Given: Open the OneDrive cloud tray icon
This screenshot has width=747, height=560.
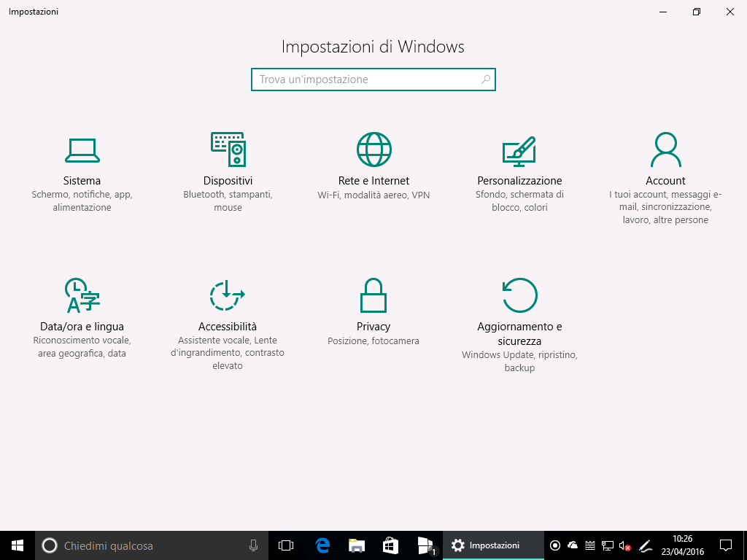Looking at the screenshot, I should (x=573, y=545).
